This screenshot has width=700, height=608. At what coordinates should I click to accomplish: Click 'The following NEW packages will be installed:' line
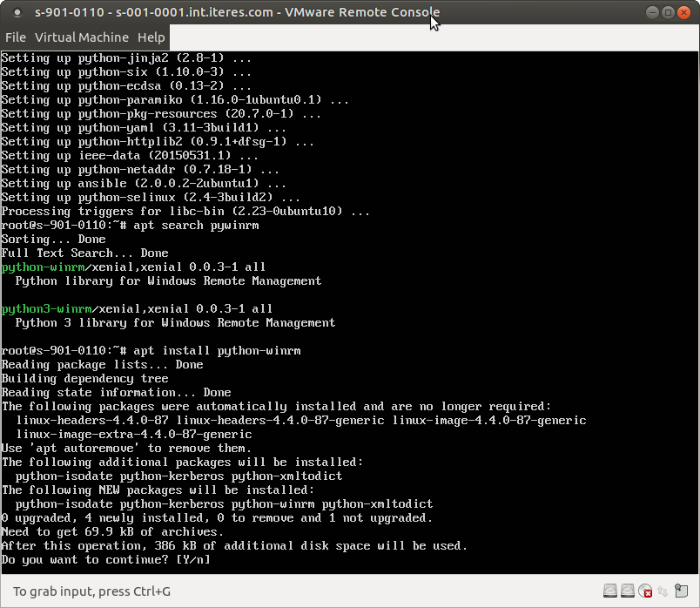pyautogui.click(x=158, y=490)
